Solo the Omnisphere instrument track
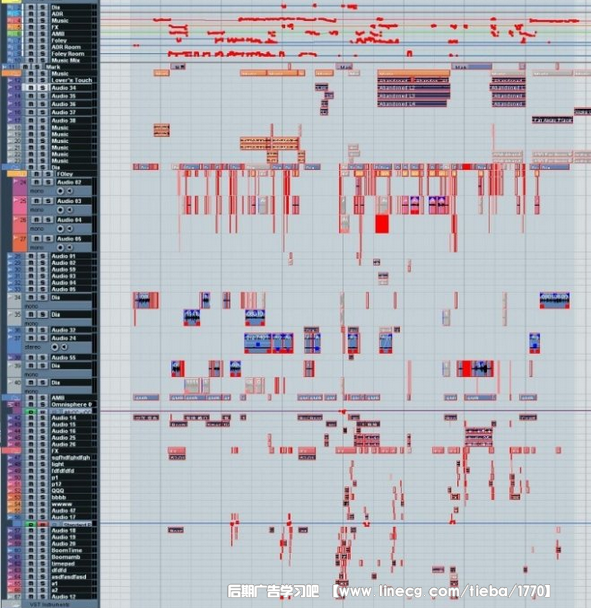This screenshot has height=608, width=591. 42,404
